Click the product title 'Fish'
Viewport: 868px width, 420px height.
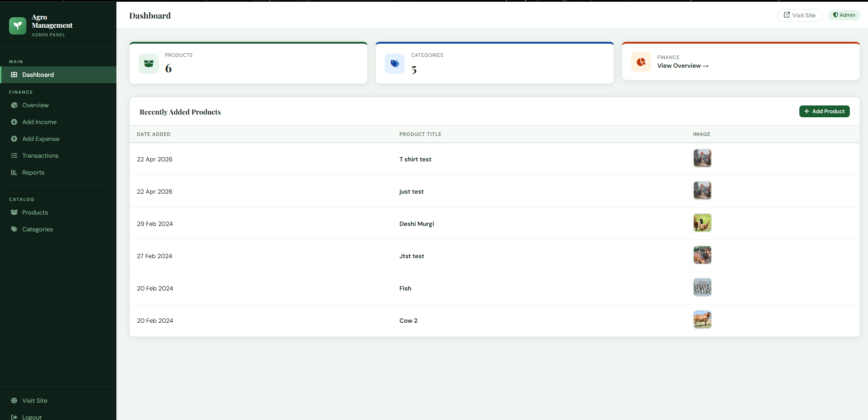tap(405, 288)
